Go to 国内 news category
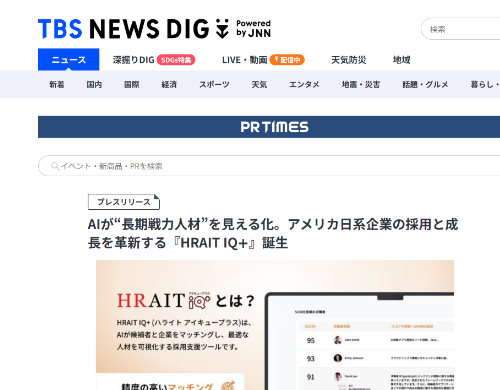 click(94, 85)
